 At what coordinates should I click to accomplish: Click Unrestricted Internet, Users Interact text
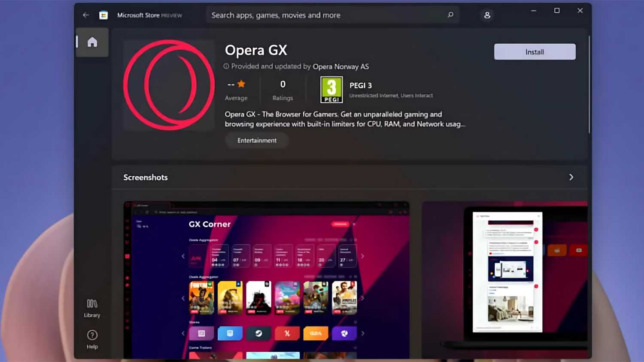(391, 96)
